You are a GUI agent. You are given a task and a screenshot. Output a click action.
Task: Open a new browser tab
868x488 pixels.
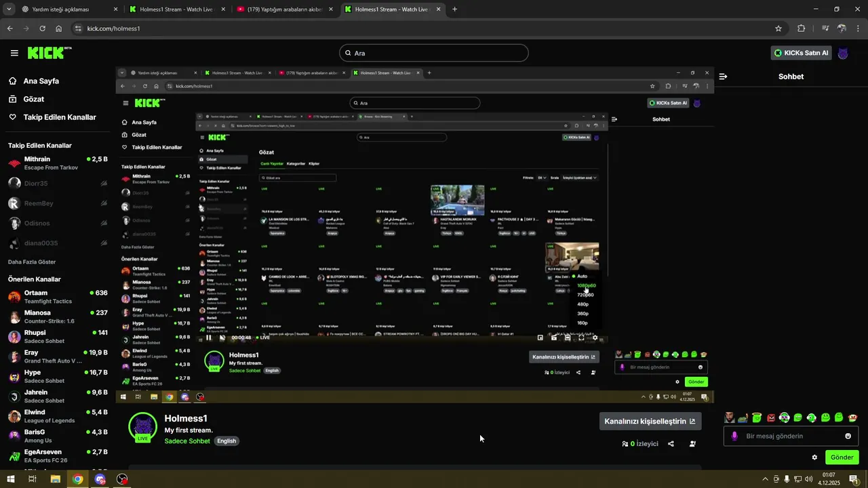(x=454, y=9)
